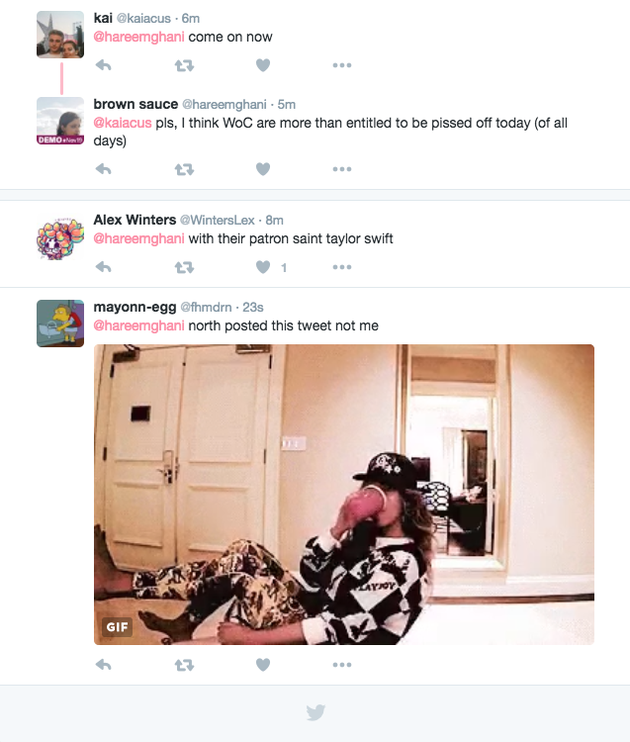Open the @kaiacus mention link
The height and width of the screenshot is (742, 630).
pos(123,123)
